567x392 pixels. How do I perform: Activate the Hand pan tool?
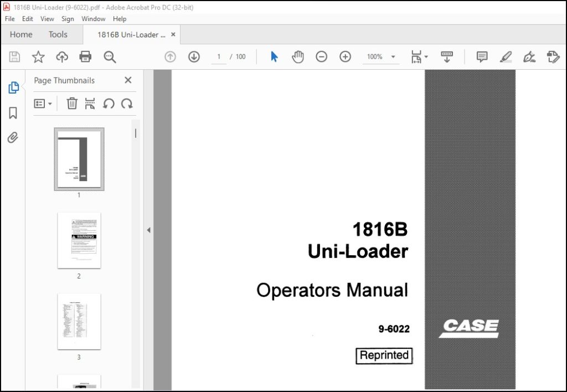click(297, 57)
